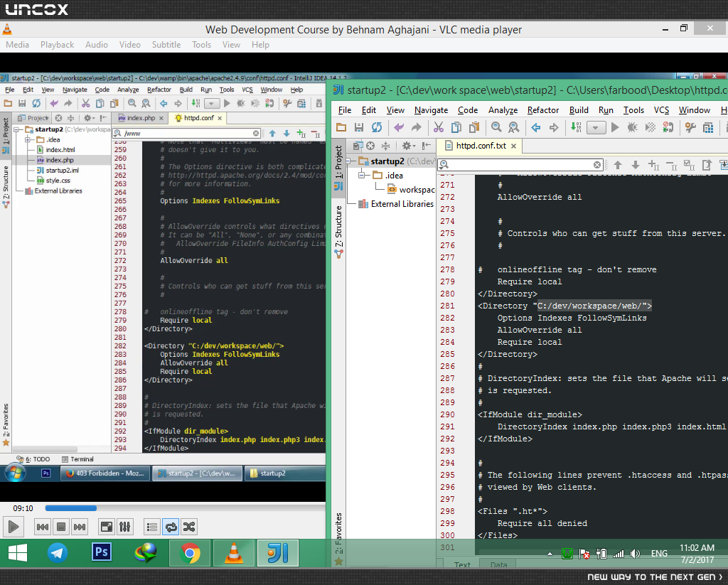The height and width of the screenshot is (585, 728).
Task: Open VLC Playback menu
Action: coord(57,45)
